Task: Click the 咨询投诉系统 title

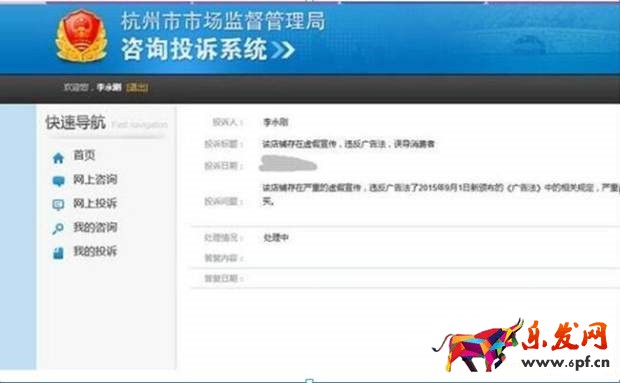Action: [194, 49]
